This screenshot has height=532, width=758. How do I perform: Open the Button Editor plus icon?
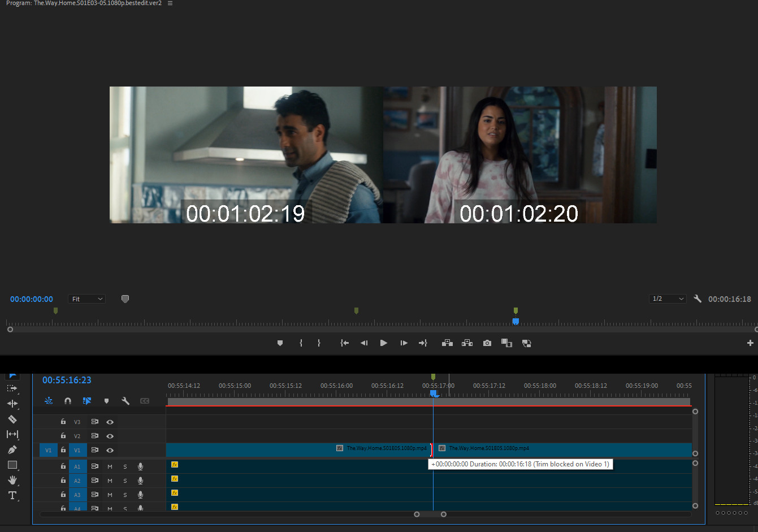(x=750, y=343)
